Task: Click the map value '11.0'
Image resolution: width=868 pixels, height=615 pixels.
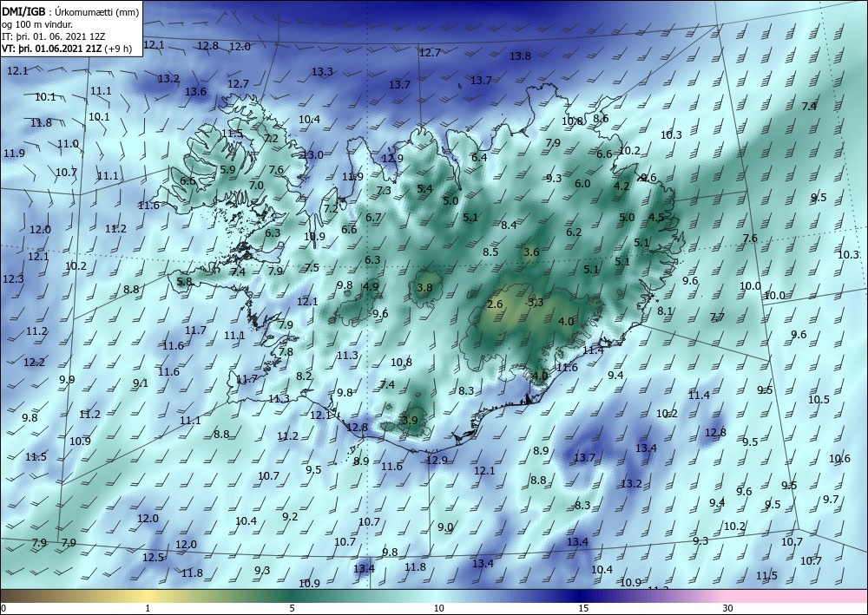Action: [x=68, y=144]
